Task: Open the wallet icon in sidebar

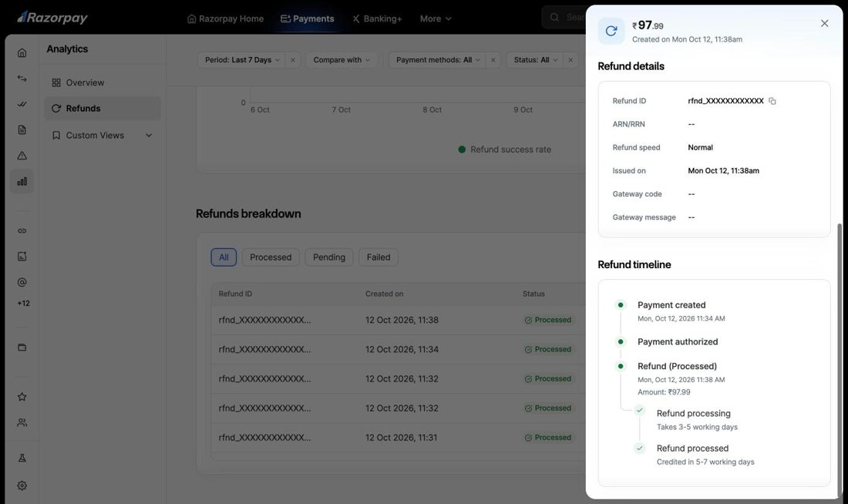Action: tap(22, 348)
